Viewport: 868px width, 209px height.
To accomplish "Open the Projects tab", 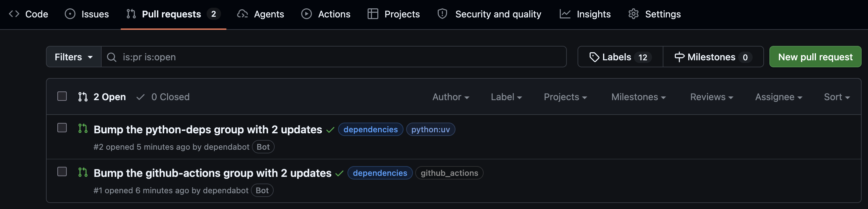I will point(394,14).
